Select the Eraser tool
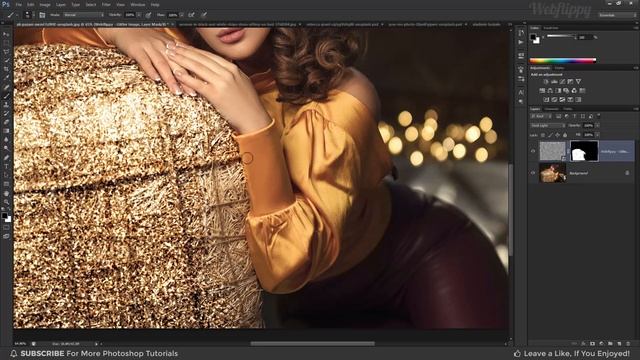The width and height of the screenshot is (640, 360). pyautogui.click(x=6, y=122)
